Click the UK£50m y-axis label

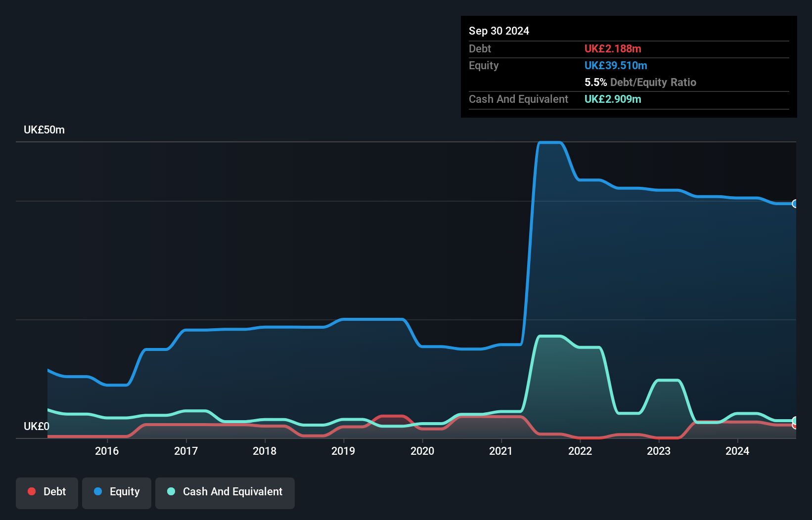tap(44, 130)
